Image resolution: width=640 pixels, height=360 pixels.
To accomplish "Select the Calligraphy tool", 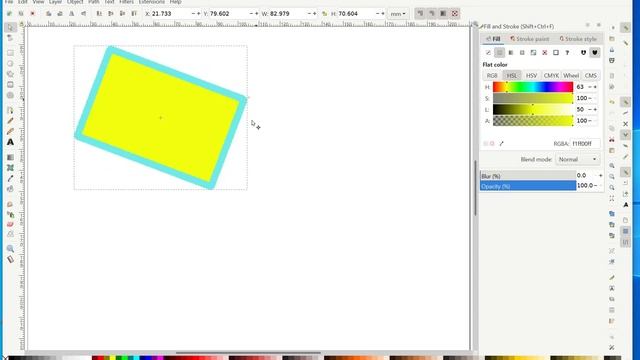I will 10,131.
